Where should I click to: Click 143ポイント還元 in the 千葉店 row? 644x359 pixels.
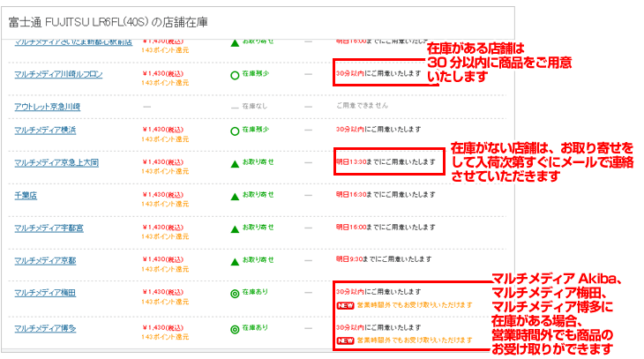point(165,204)
